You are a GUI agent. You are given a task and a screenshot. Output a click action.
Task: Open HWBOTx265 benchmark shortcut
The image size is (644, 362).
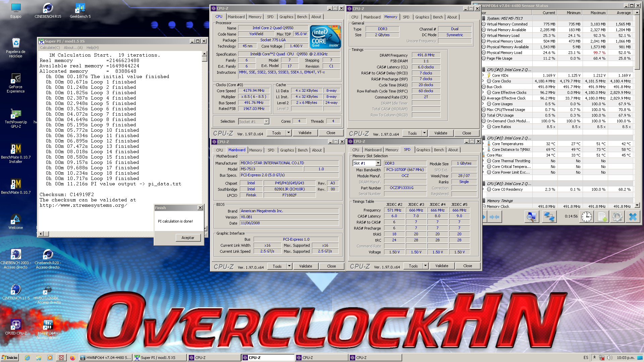click(48, 294)
